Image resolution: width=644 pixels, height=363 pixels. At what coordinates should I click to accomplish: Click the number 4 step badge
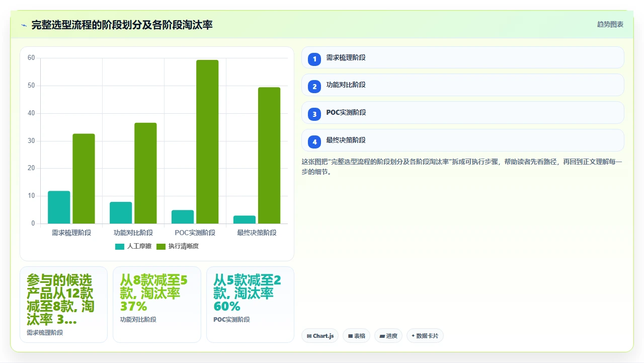coord(314,142)
